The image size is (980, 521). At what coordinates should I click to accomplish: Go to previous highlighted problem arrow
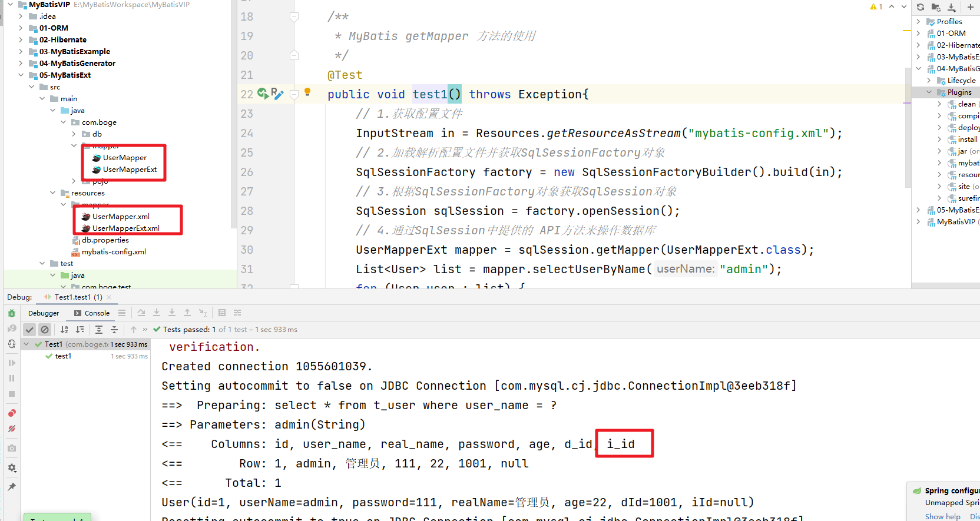coord(892,6)
